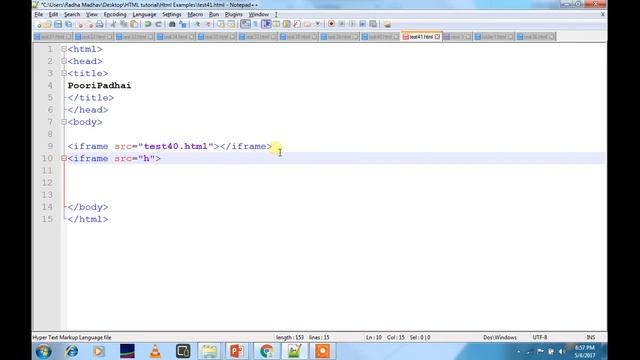
Task: Open the Encoding menu
Action: pos(115,14)
